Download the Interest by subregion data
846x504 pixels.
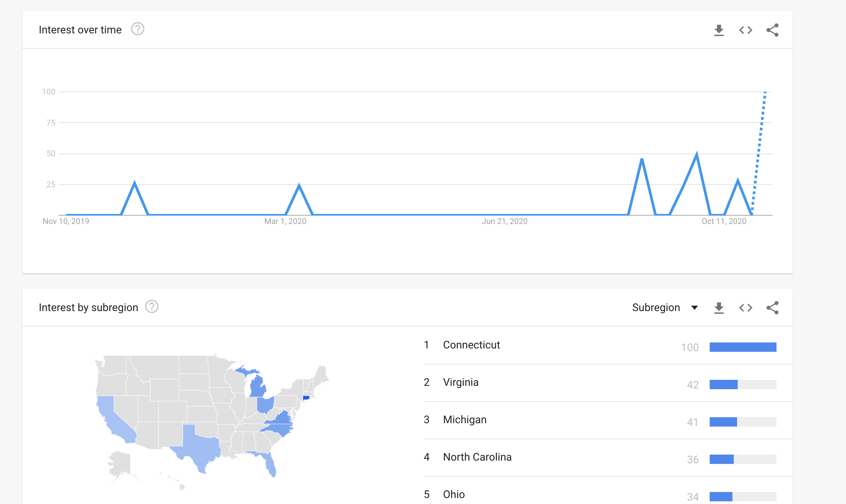click(719, 308)
